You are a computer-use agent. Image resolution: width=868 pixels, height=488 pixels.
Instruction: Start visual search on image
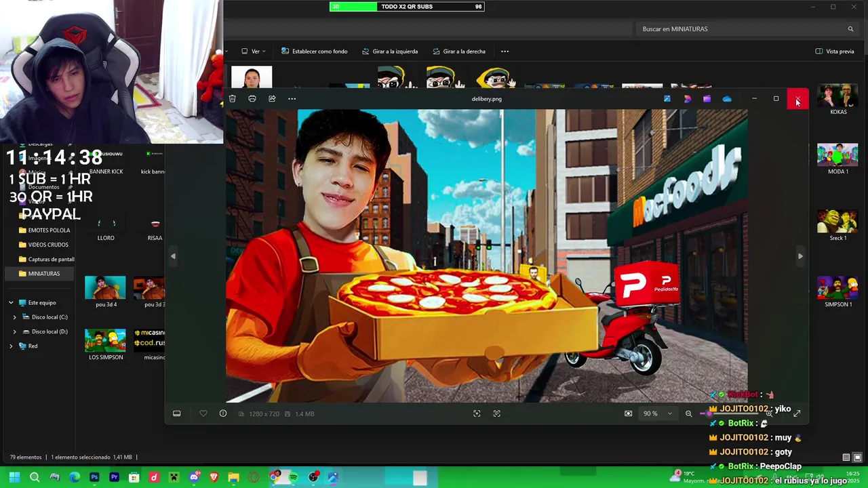pos(477,413)
